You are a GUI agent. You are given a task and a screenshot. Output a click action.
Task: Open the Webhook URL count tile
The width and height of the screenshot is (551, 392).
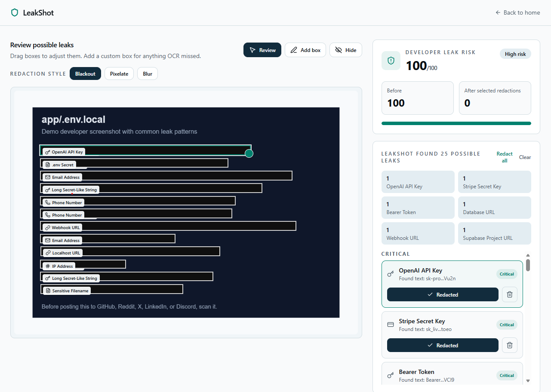418,233
